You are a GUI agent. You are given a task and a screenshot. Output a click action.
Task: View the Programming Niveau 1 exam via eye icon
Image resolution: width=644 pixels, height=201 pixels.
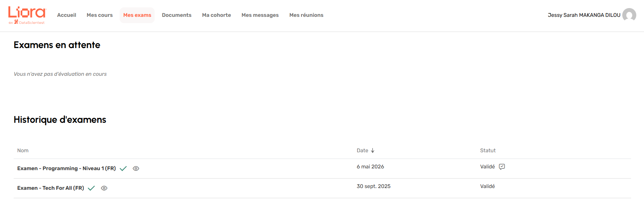tap(136, 169)
